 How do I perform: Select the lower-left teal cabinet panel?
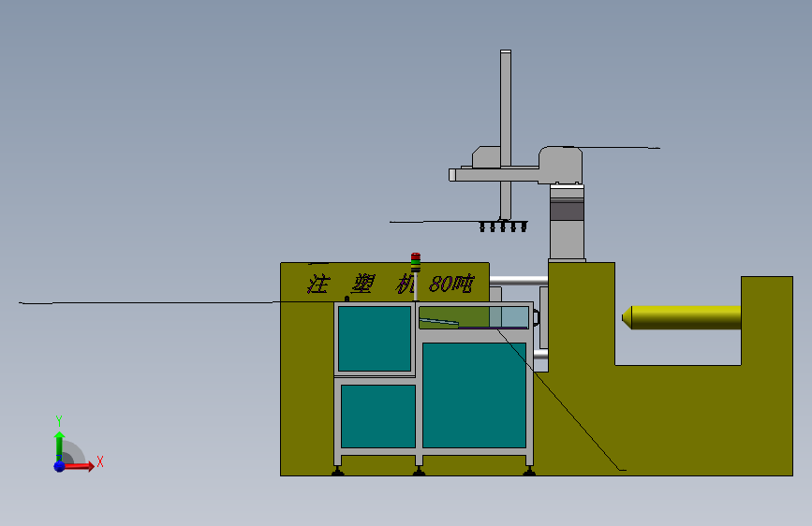[x=378, y=416]
